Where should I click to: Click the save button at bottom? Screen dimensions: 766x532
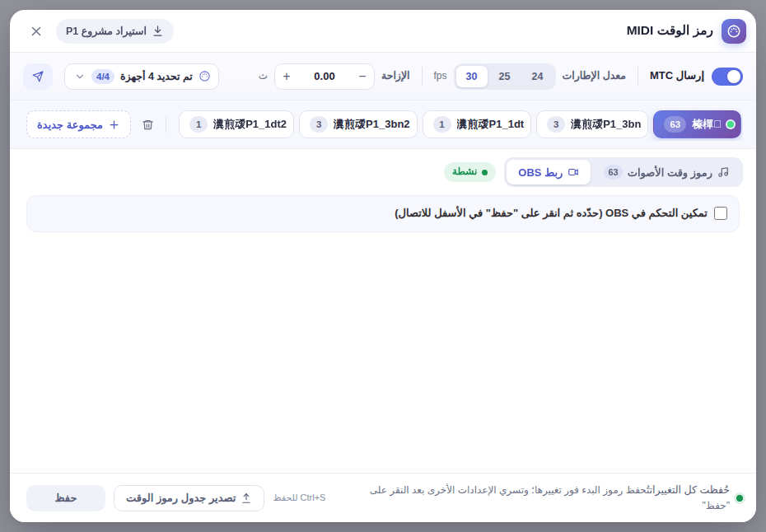(x=66, y=498)
